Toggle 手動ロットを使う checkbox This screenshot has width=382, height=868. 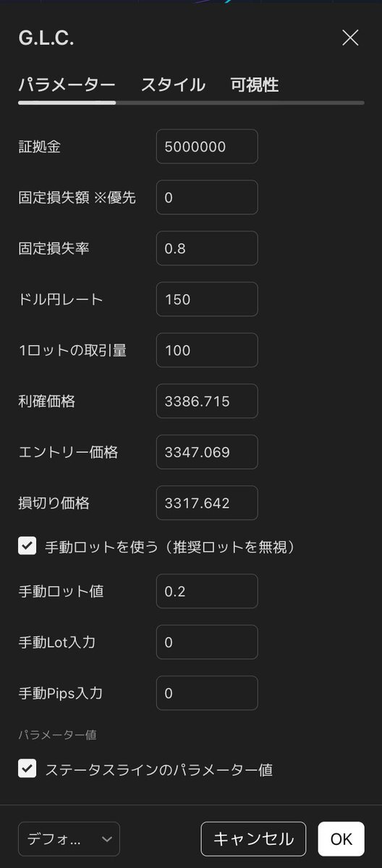tap(27, 547)
